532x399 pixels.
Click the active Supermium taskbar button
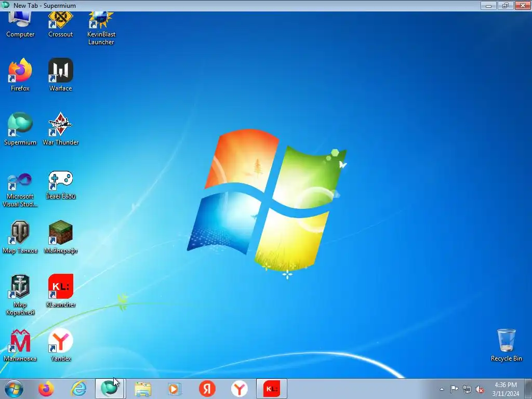point(109,389)
